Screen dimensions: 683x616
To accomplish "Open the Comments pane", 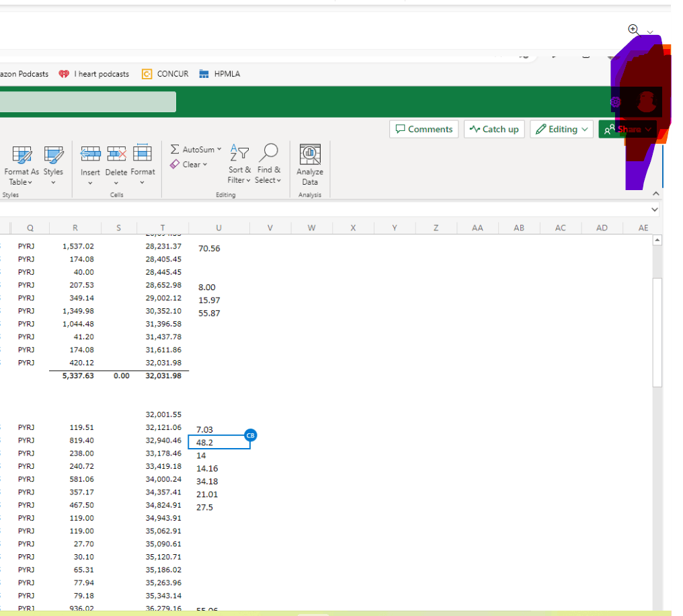I will (x=424, y=129).
